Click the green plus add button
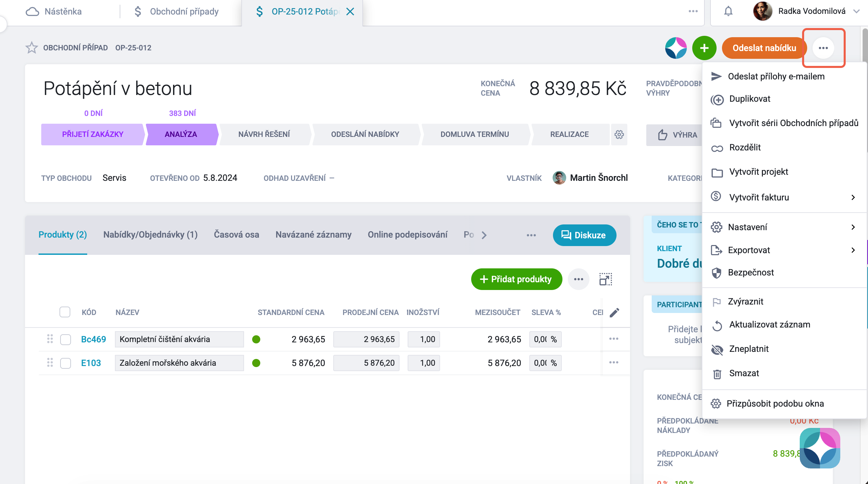 704,48
